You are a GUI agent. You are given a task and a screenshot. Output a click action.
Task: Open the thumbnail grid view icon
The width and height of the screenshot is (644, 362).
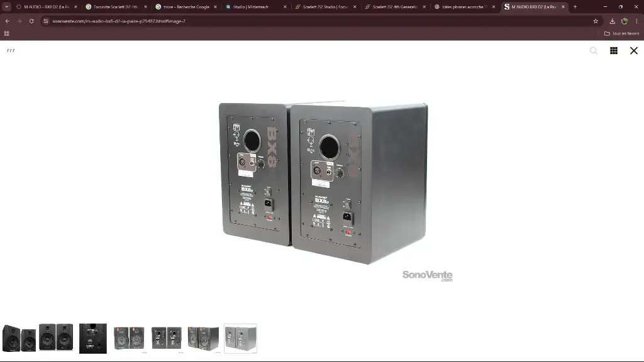pyautogui.click(x=614, y=51)
